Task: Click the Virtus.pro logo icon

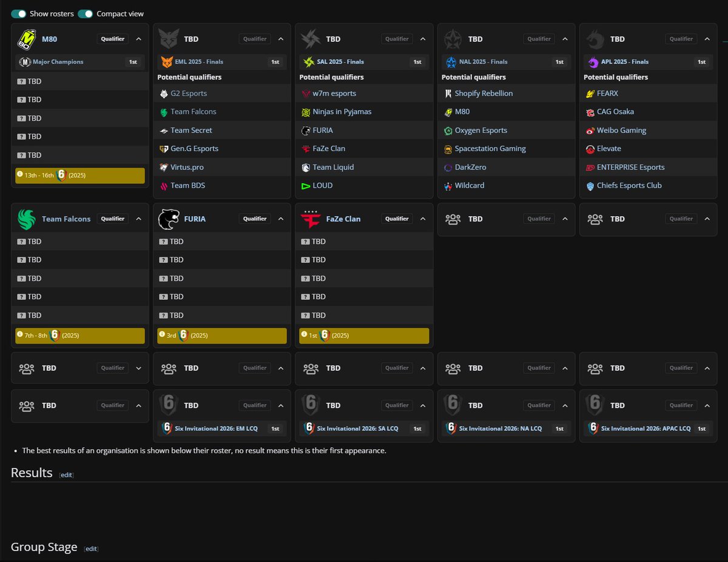Action: 164,168
